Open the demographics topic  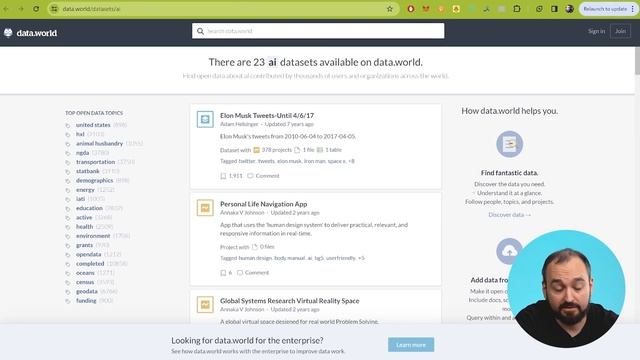pyautogui.click(x=94, y=180)
